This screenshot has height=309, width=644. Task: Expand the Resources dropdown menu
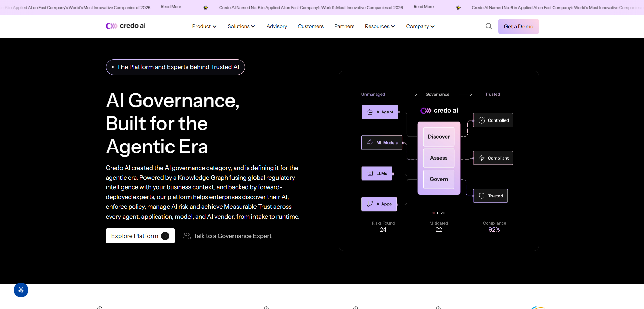coord(380,26)
